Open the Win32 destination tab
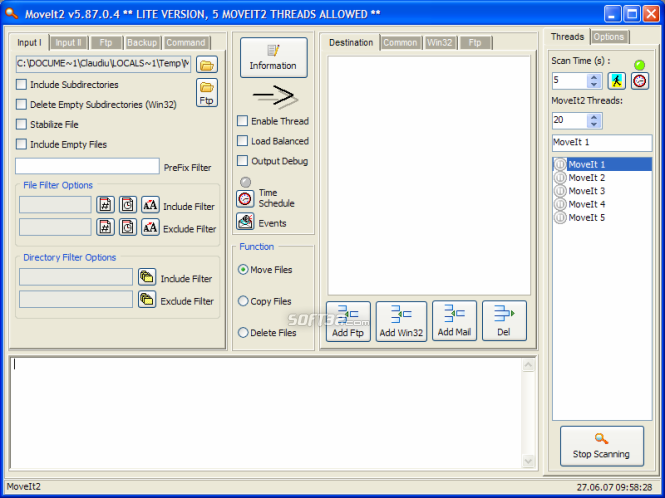 (439, 43)
